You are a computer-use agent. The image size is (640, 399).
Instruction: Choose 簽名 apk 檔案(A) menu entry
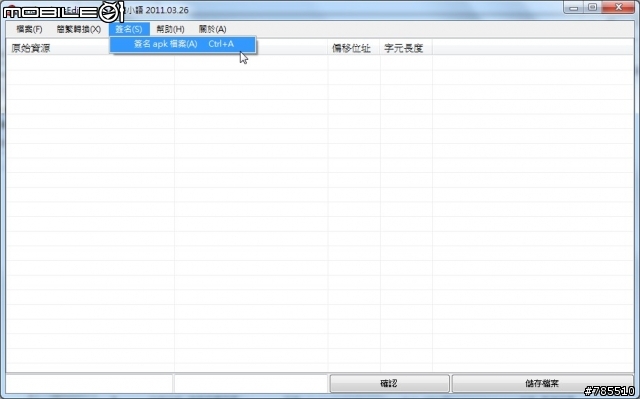183,44
